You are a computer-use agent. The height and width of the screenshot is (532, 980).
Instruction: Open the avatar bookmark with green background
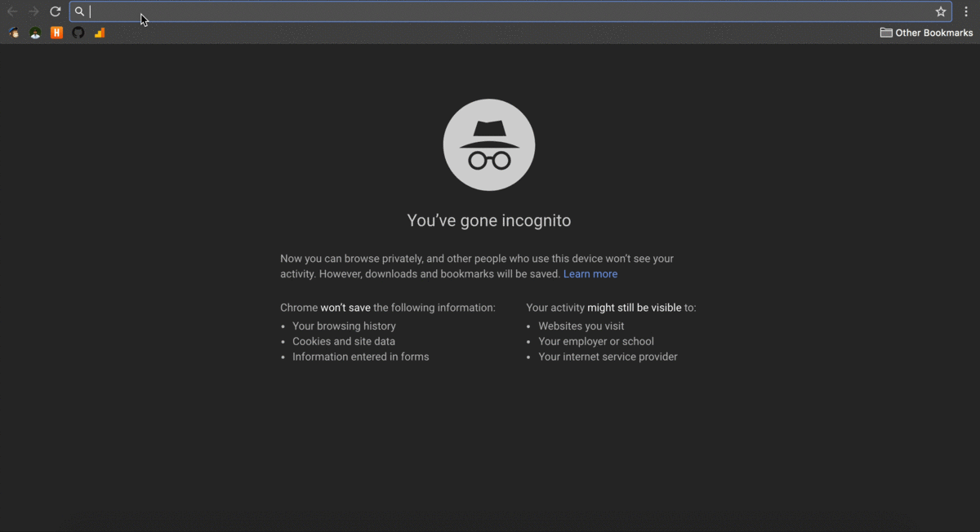pyautogui.click(x=35, y=33)
